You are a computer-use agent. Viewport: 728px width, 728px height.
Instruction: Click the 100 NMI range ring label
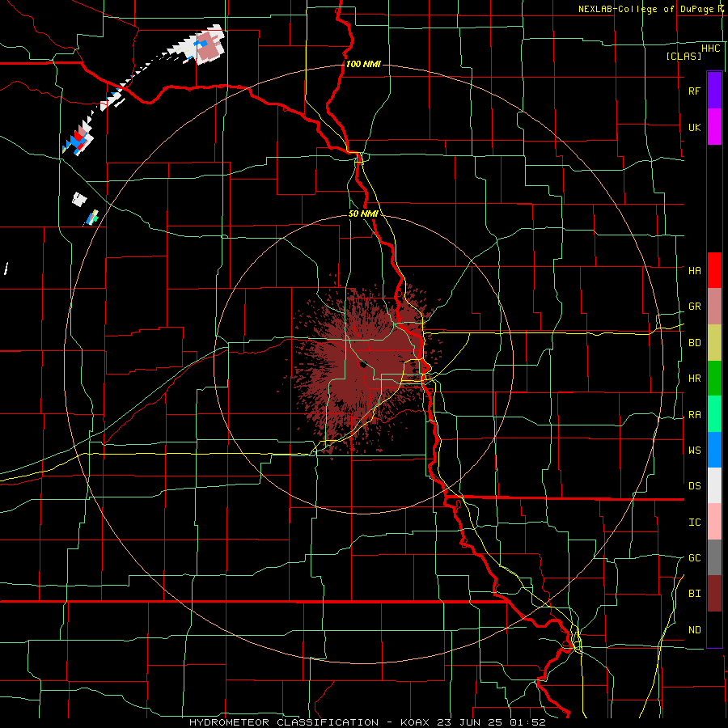pos(363,64)
